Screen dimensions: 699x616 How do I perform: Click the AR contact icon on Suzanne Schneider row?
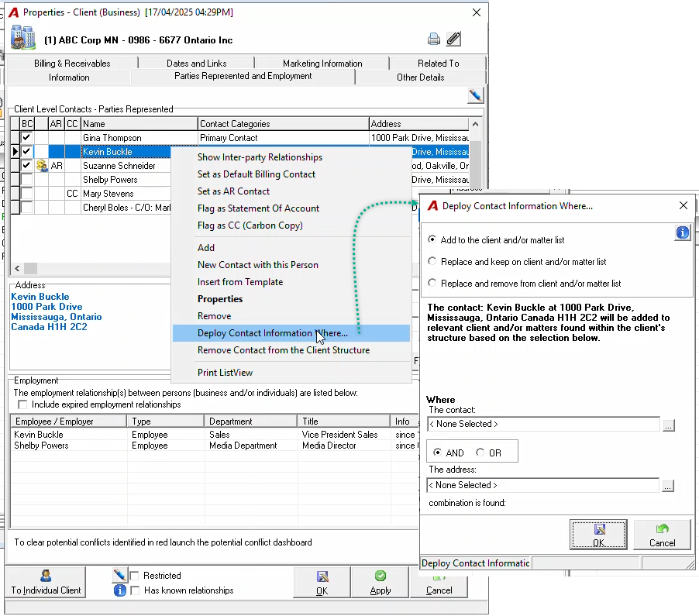click(x=42, y=166)
